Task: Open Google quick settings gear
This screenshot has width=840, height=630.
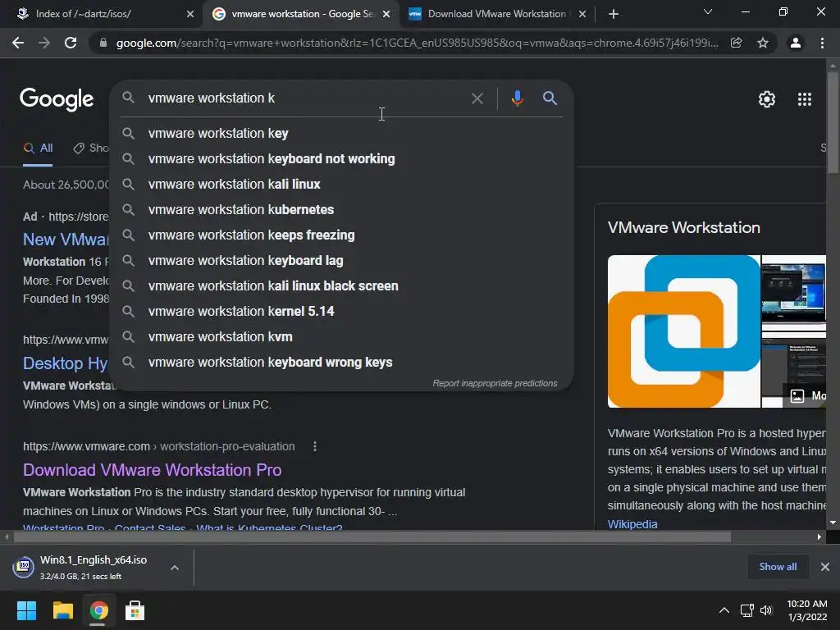Action: 767,99
